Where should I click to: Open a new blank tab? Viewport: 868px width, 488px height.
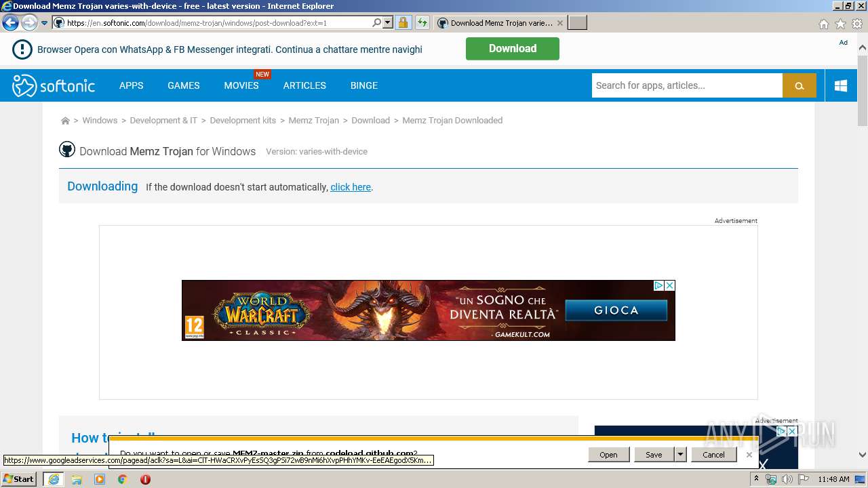[577, 23]
